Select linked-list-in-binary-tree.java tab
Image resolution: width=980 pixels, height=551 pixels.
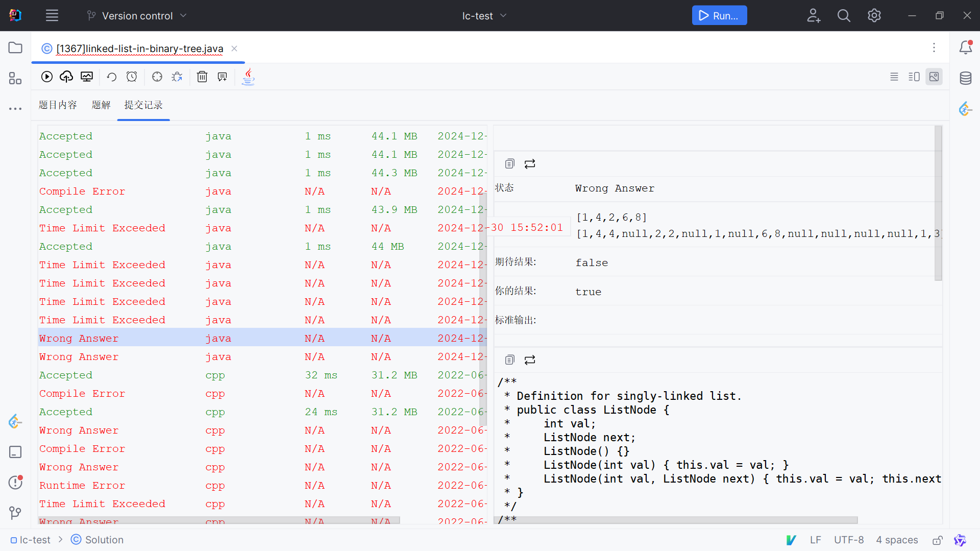tap(139, 49)
